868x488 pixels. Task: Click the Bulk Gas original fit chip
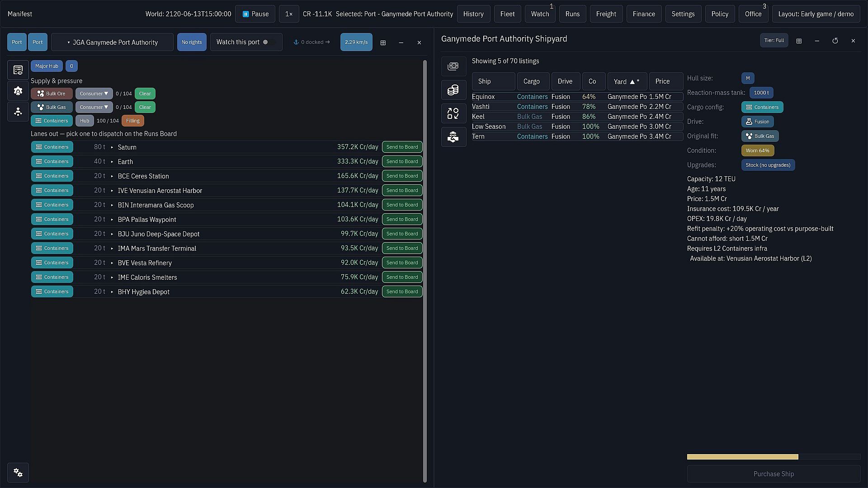click(760, 136)
